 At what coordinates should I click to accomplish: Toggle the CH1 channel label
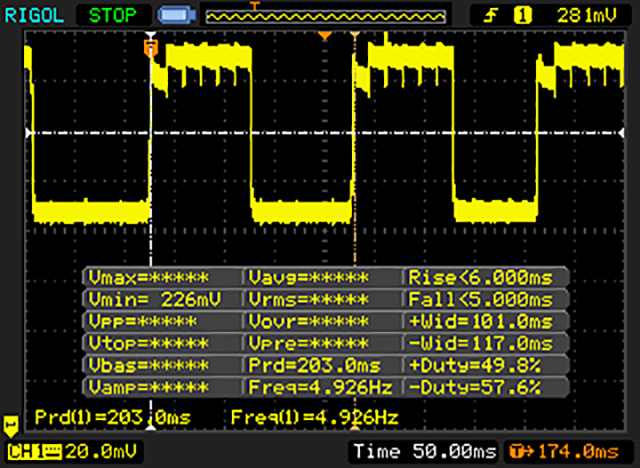click(x=30, y=452)
